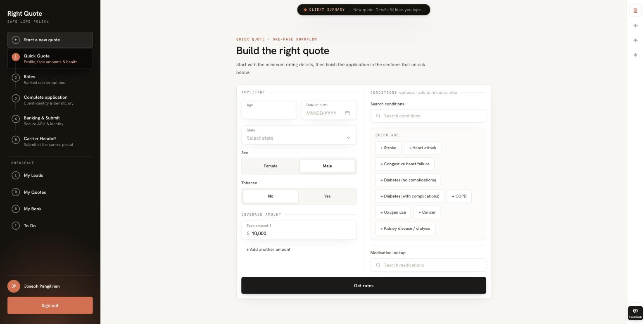Open My Quotes workspace

pos(50,192)
